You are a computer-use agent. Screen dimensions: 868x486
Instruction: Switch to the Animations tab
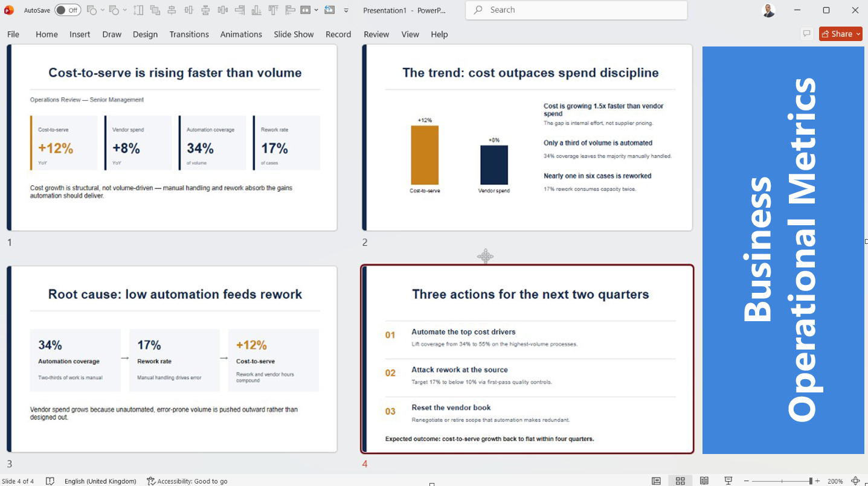click(x=241, y=34)
